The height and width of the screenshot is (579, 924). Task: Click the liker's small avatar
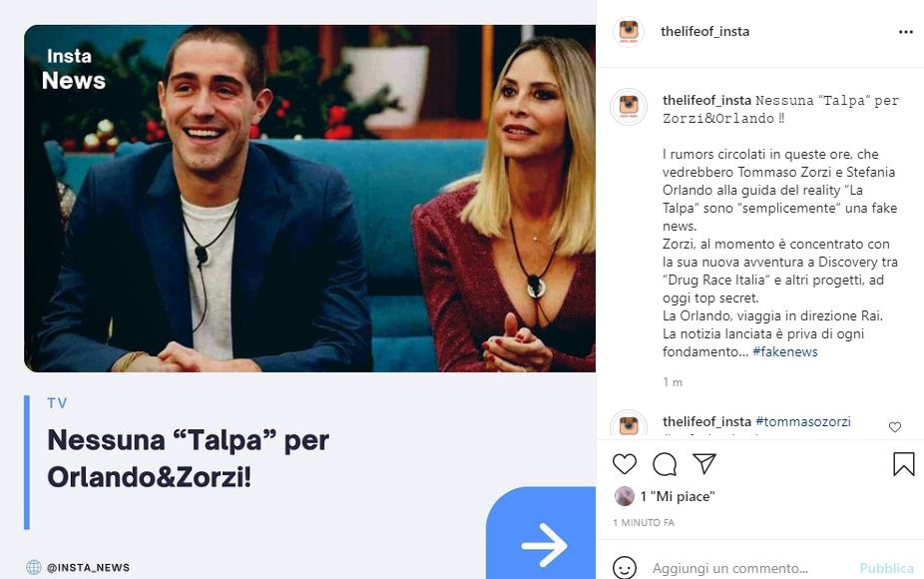625,496
